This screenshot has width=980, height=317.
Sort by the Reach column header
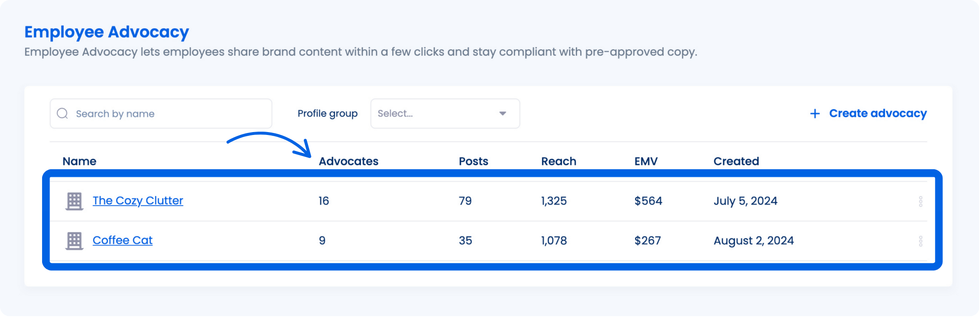coord(559,161)
